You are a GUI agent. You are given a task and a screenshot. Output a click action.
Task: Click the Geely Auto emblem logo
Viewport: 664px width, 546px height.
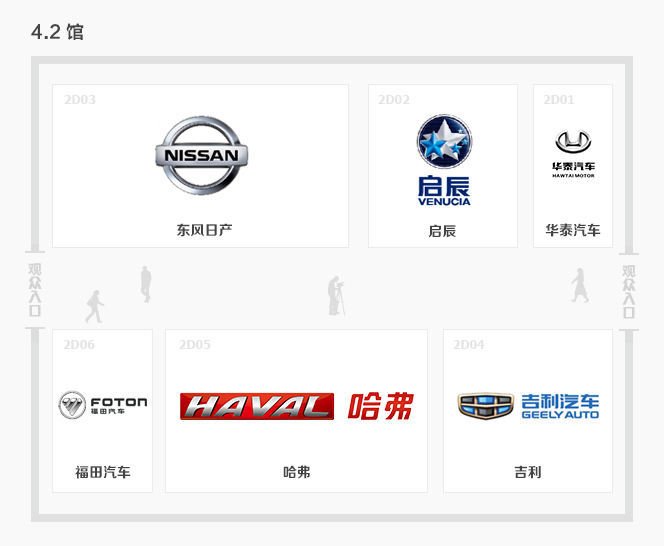pos(486,405)
